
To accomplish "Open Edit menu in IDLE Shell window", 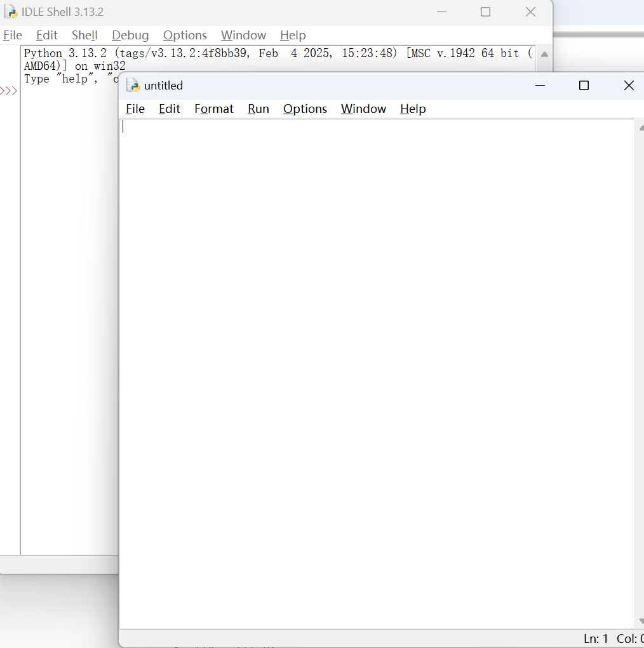I will pyautogui.click(x=47, y=35).
